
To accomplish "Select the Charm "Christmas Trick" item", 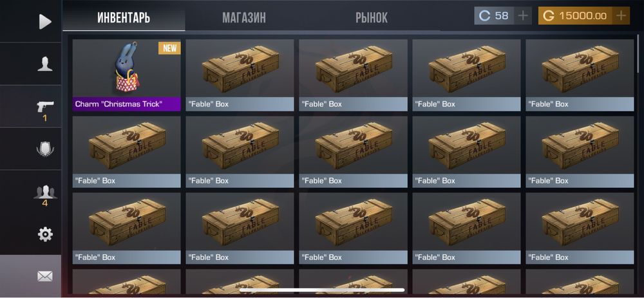I will pos(126,75).
